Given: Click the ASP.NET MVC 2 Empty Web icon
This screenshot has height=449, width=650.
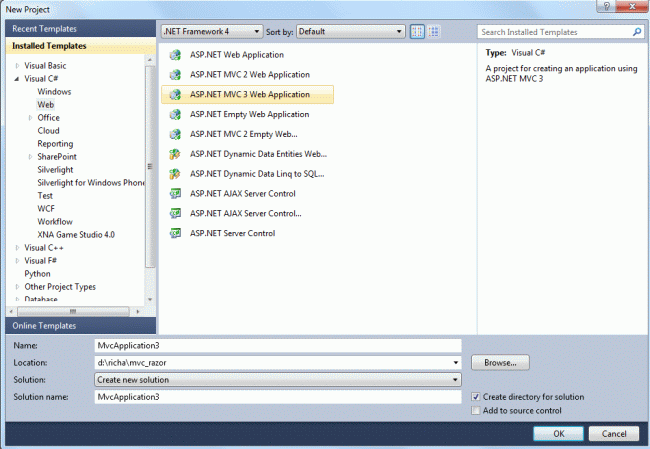Looking at the screenshot, I should [175, 134].
